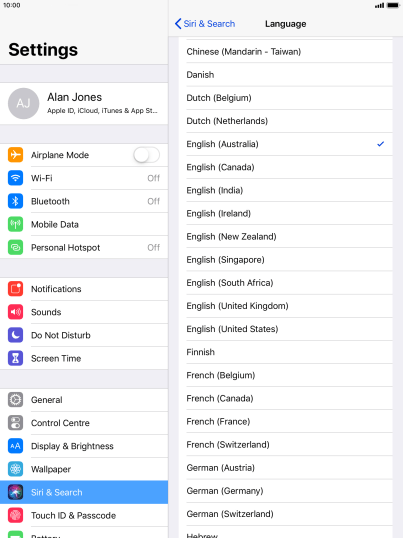Viewport: 403px width, 538px height.
Task: Select German (Germany) from language list
Action: (x=285, y=491)
